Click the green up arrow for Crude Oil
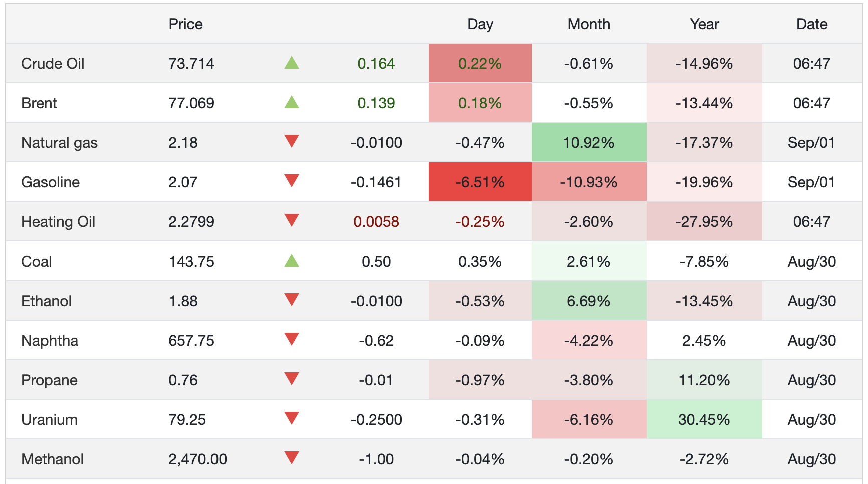The height and width of the screenshot is (484, 868). click(292, 63)
